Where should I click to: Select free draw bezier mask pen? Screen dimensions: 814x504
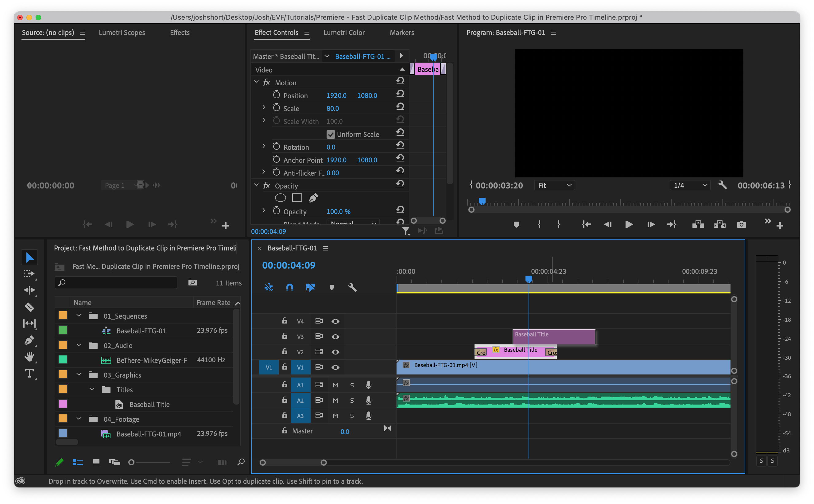(314, 198)
